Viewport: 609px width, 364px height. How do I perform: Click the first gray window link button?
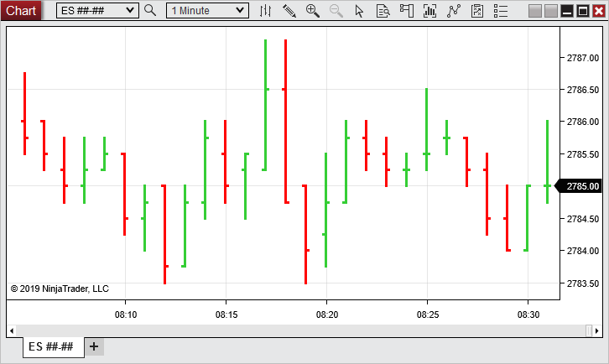(535, 11)
